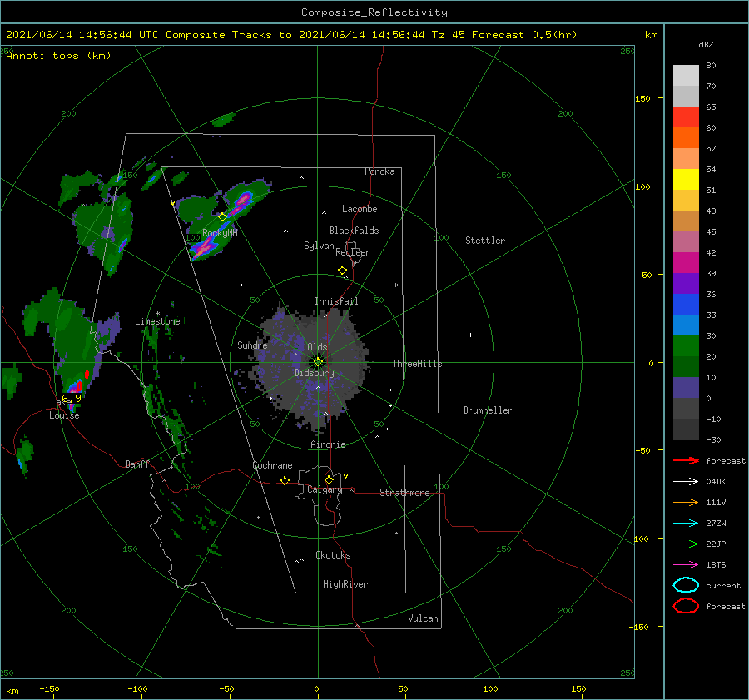Select the purple swatch in dBZ scale
The width and height of the screenshot is (749, 700).
click(686, 284)
